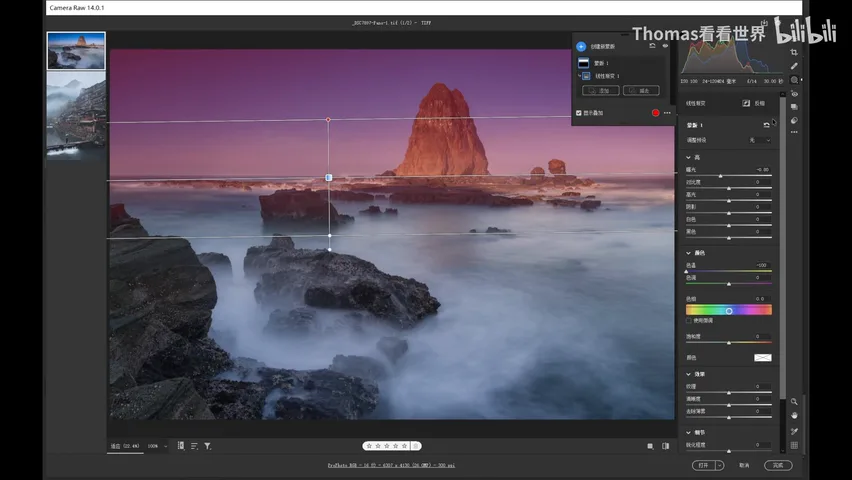Open more image settings three-dot icon in right toolbar
This screenshot has width=852, height=480.
click(794, 132)
